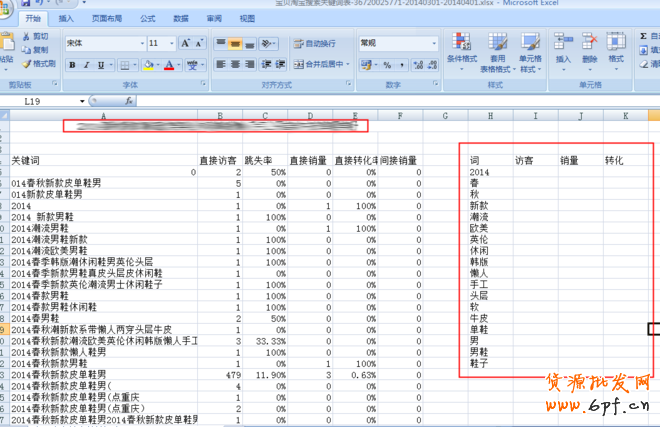Image resolution: width=660 pixels, height=427 pixels.
Task: Click the Delete Cells icon
Action: [589, 43]
